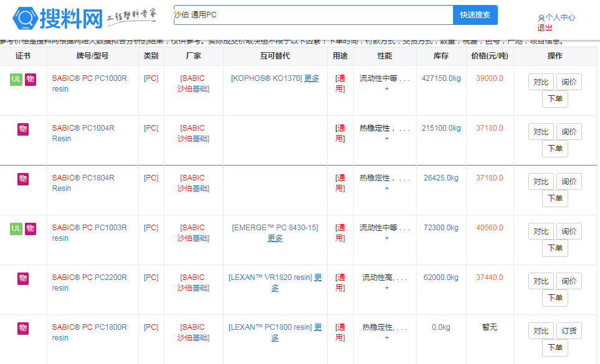Click the 退出 logout link

click(x=545, y=28)
